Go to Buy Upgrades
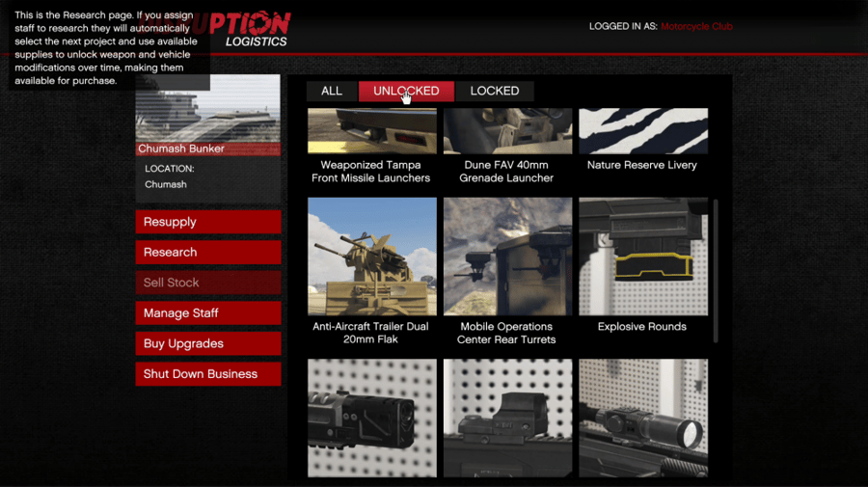 click(x=208, y=343)
